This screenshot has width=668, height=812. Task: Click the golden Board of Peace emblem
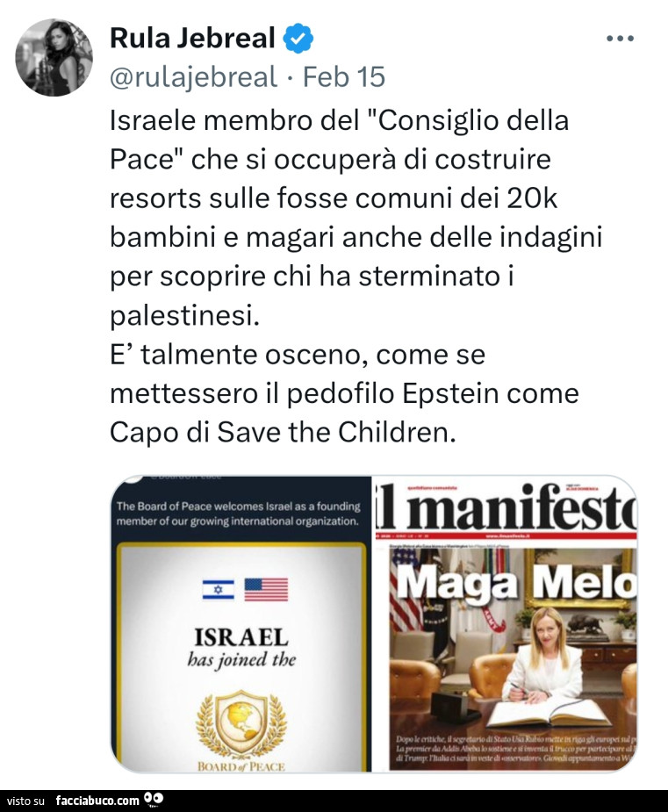tap(241, 722)
